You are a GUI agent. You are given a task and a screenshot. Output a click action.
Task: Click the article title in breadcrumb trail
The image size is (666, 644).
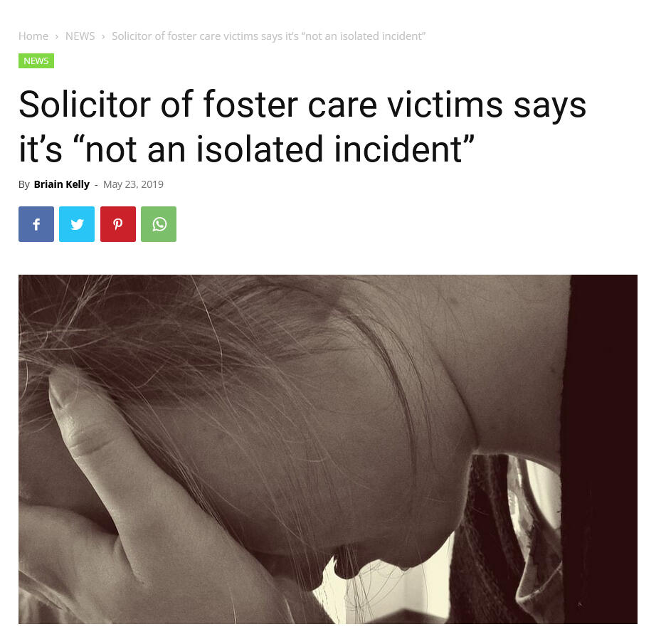268,36
